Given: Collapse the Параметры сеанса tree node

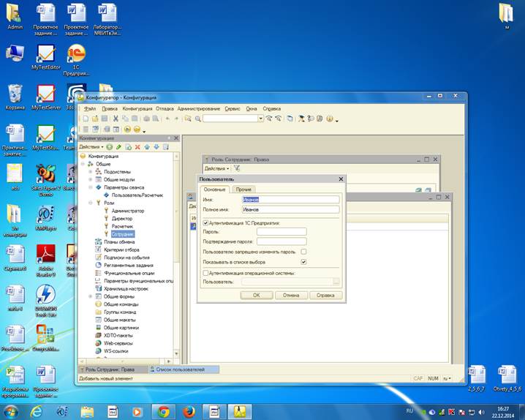Looking at the screenshot, I should [x=91, y=187].
